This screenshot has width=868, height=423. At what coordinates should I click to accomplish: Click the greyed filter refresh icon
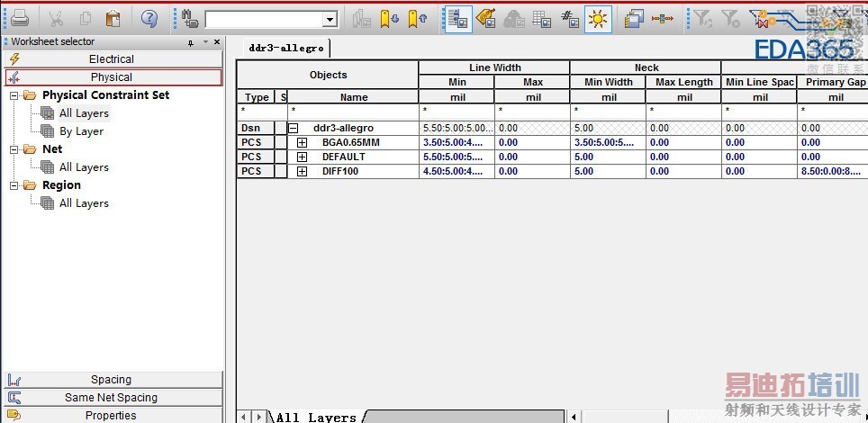pos(703,19)
